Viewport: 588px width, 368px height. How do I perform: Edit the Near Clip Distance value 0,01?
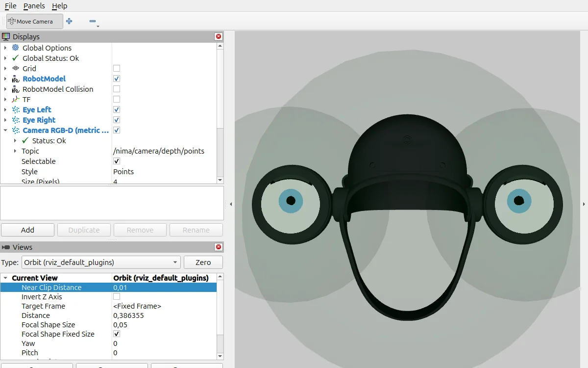164,288
